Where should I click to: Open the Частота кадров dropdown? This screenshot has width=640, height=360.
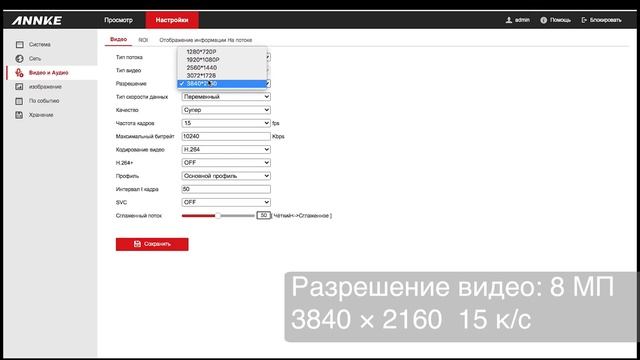tap(226, 123)
